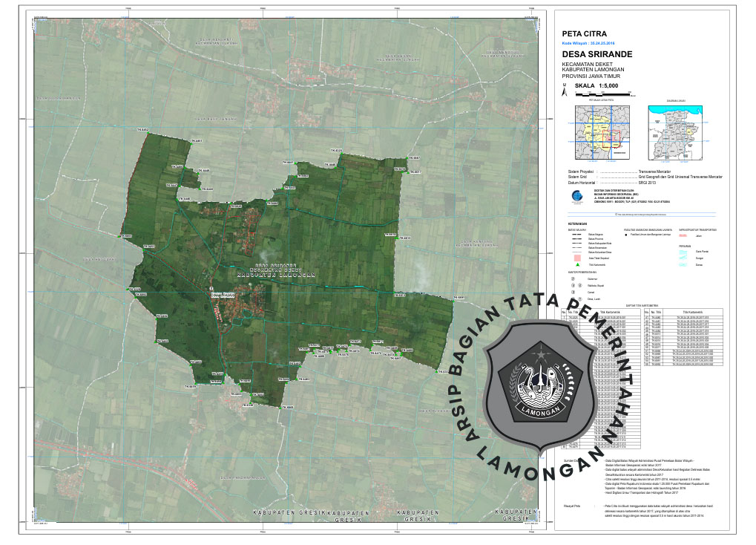Viewport: 756px width, 545px height.
Task: Click the Sungai river symbol in legend
Action: pyautogui.click(x=682, y=256)
